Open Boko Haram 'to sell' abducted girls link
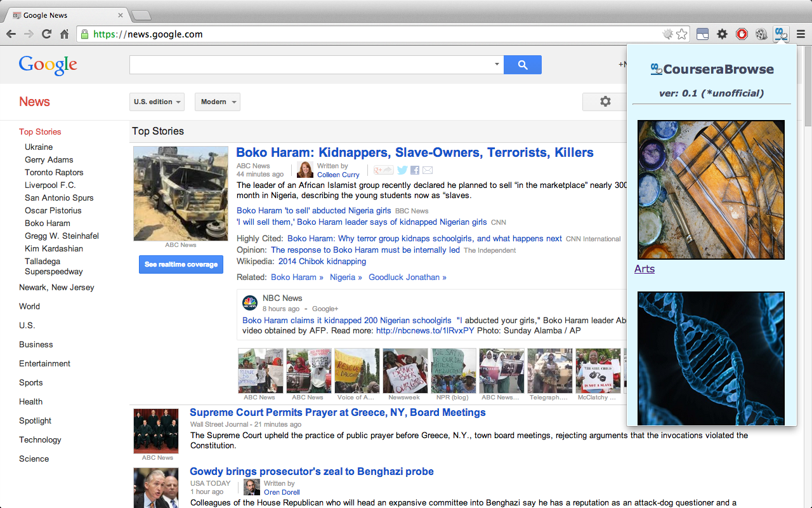The width and height of the screenshot is (812, 508). [x=314, y=210]
